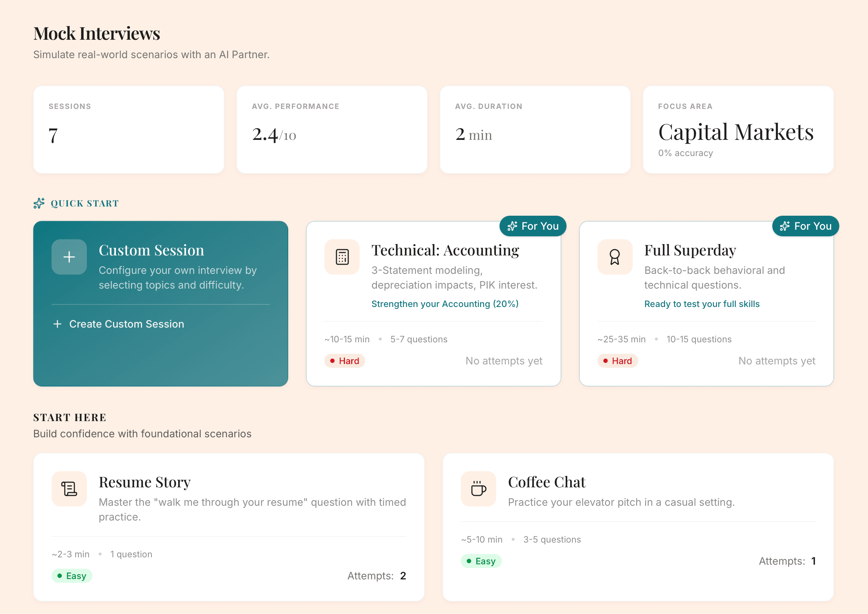Click the For You badge on Accounting card
The width and height of the screenshot is (868, 614).
pos(533,226)
